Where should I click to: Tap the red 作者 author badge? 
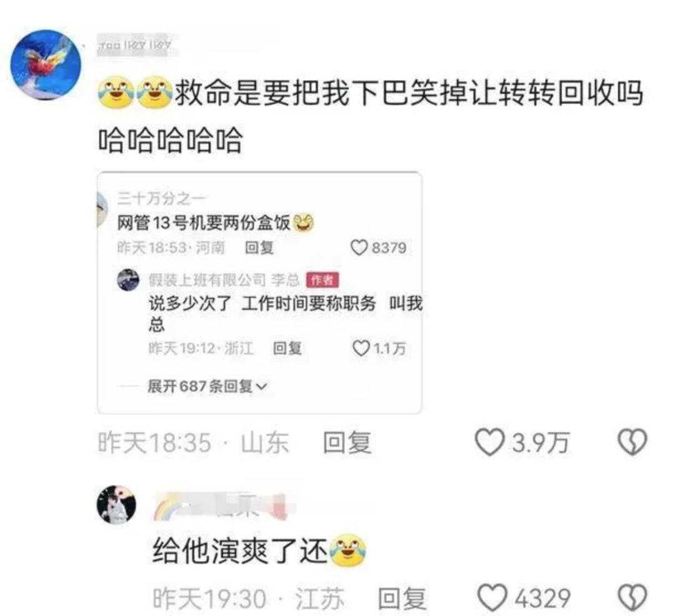click(322, 280)
